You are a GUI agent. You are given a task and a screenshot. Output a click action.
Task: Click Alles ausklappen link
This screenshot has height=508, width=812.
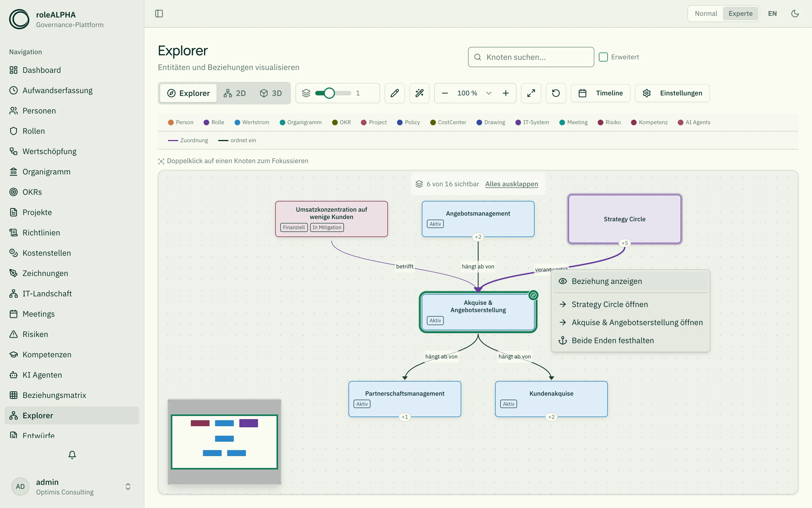[511, 184]
